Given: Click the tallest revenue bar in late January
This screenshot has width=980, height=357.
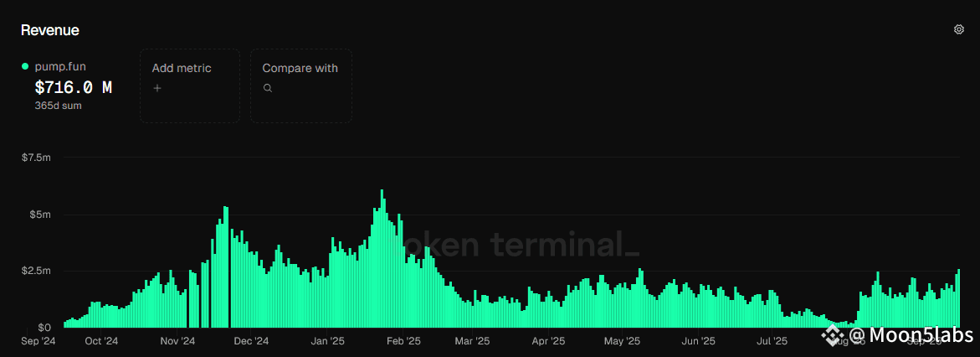Looking at the screenshot, I should pyautogui.click(x=382, y=259).
